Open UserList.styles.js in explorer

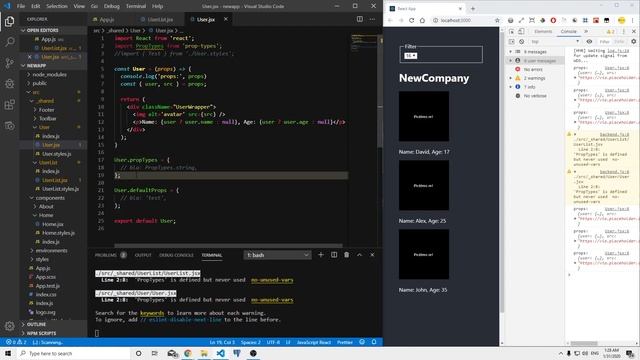click(60, 189)
